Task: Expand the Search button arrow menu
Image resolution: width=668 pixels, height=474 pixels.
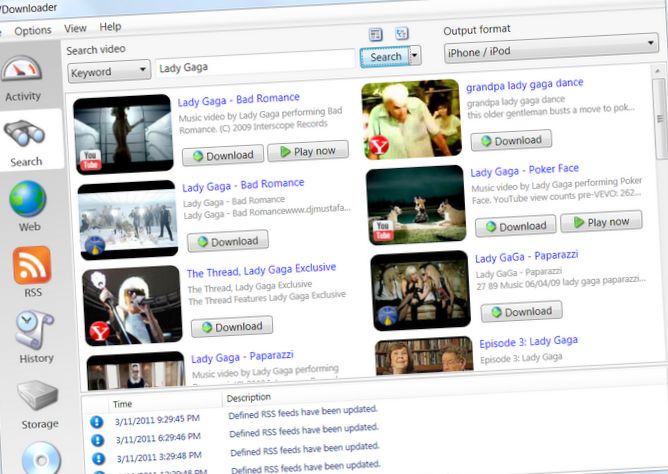Action: (415, 55)
